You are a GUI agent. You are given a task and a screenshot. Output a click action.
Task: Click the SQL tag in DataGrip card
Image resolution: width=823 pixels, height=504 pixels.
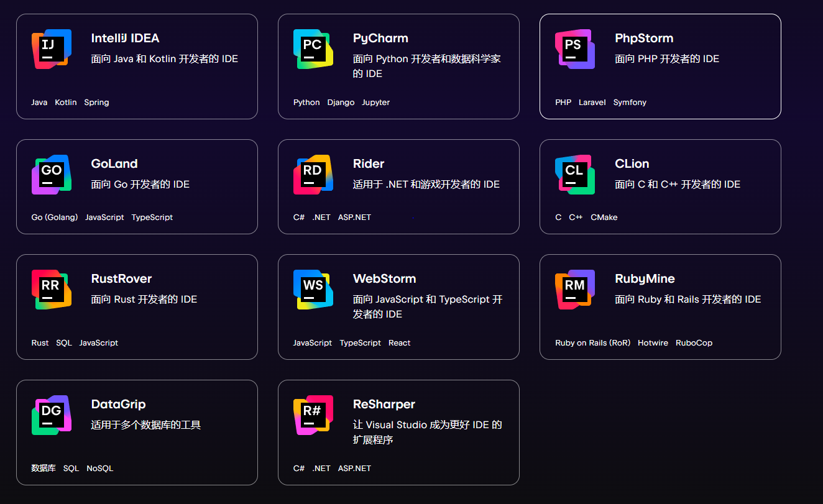71,469
